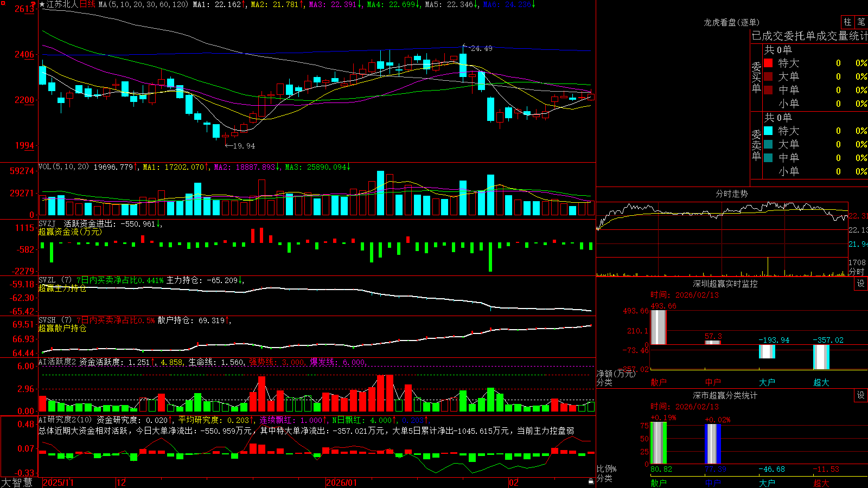Click the dark red 中单 buy-order swatch
Image resolution: width=868 pixels, height=488 pixels.
(768, 90)
